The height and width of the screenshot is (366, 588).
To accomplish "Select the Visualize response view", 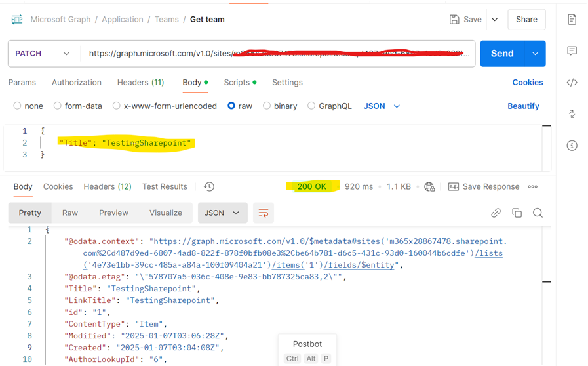I will coord(166,213).
